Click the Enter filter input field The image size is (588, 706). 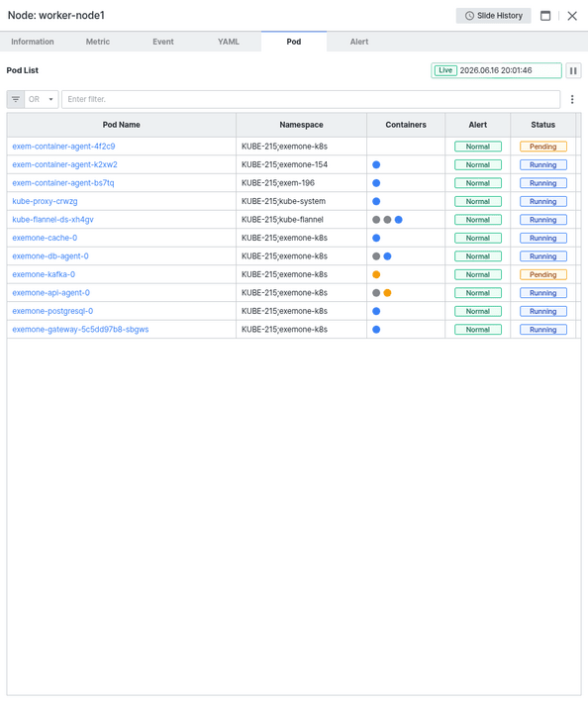click(311, 99)
